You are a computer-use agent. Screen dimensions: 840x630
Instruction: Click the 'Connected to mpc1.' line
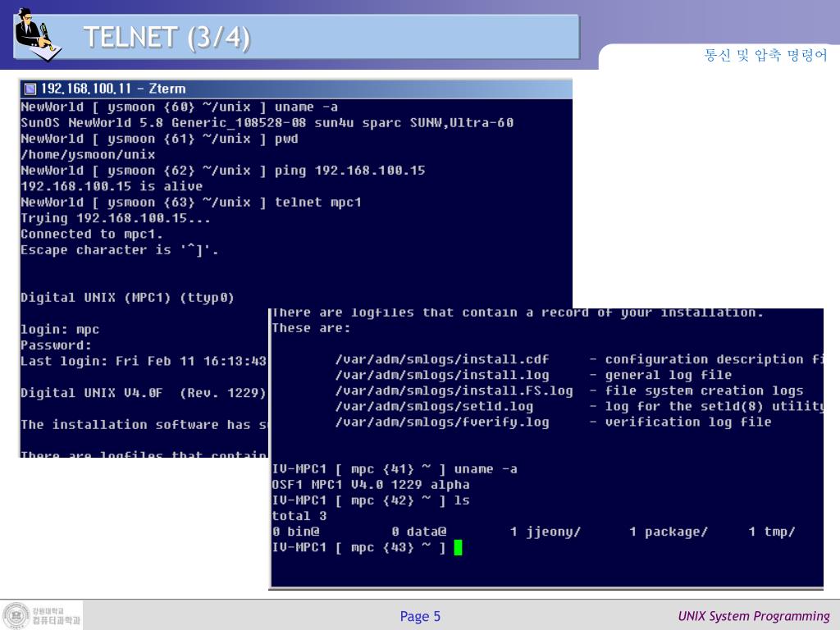coord(92,234)
